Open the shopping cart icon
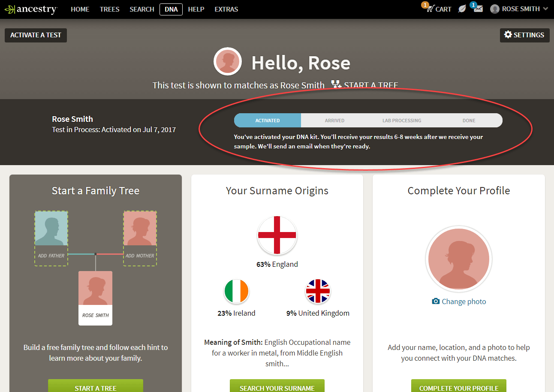Viewport: 554px width, 392px height. pyautogui.click(x=430, y=9)
